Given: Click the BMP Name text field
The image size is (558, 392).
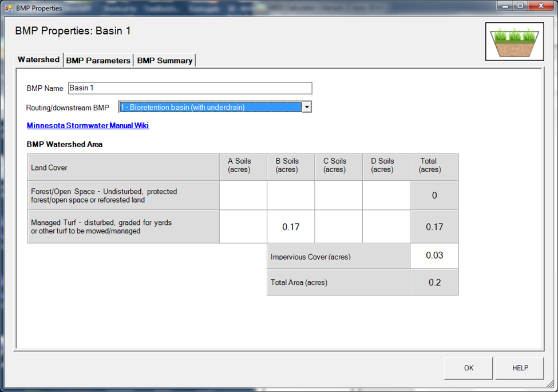Looking at the screenshot, I should click(x=190, y=88).
